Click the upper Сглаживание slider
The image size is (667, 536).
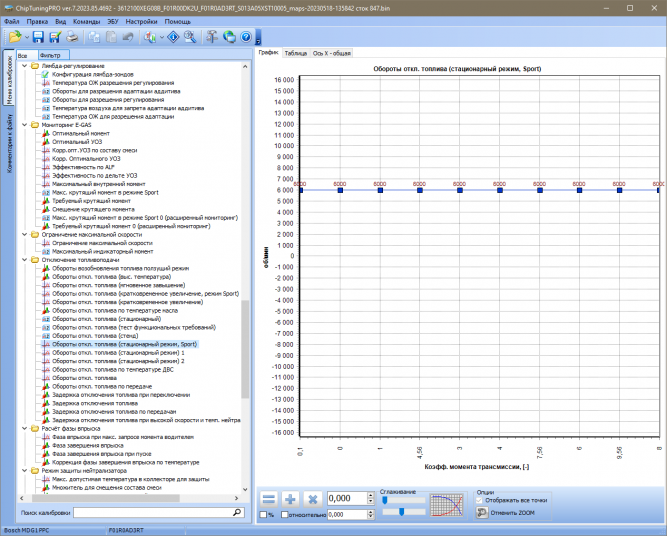(x=403, y=500)
